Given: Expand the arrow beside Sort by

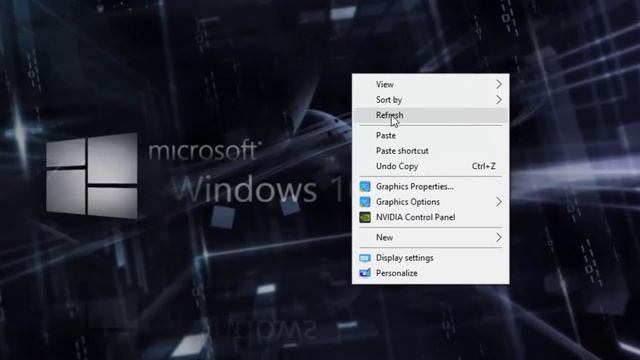Looking at the screenshot, I should tap(499, 100).
